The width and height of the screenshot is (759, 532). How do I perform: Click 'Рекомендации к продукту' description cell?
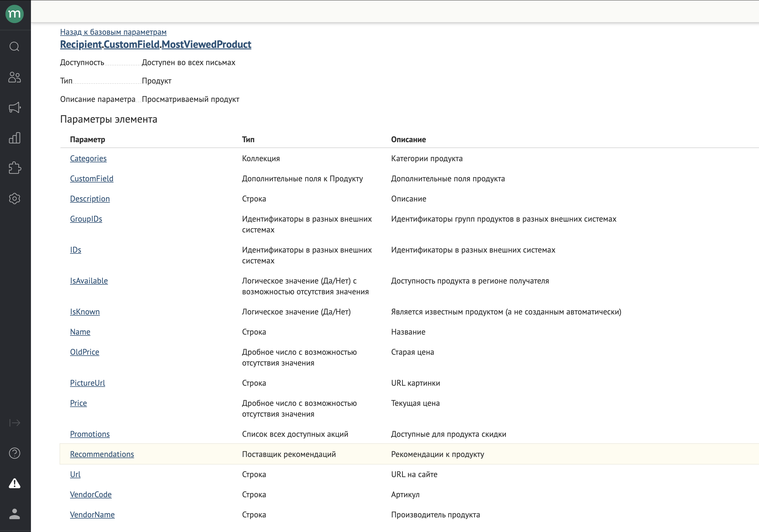[438, 454]
